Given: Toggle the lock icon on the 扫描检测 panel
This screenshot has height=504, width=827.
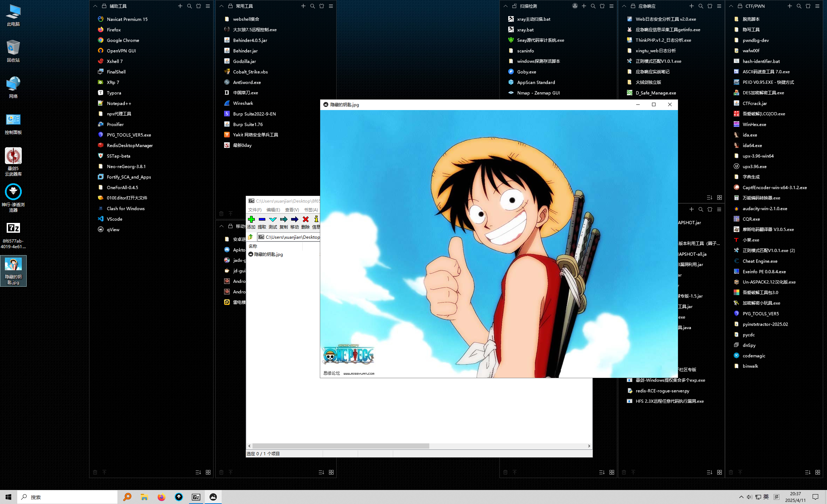Looking at the screenshot, I should pos(514,6).
